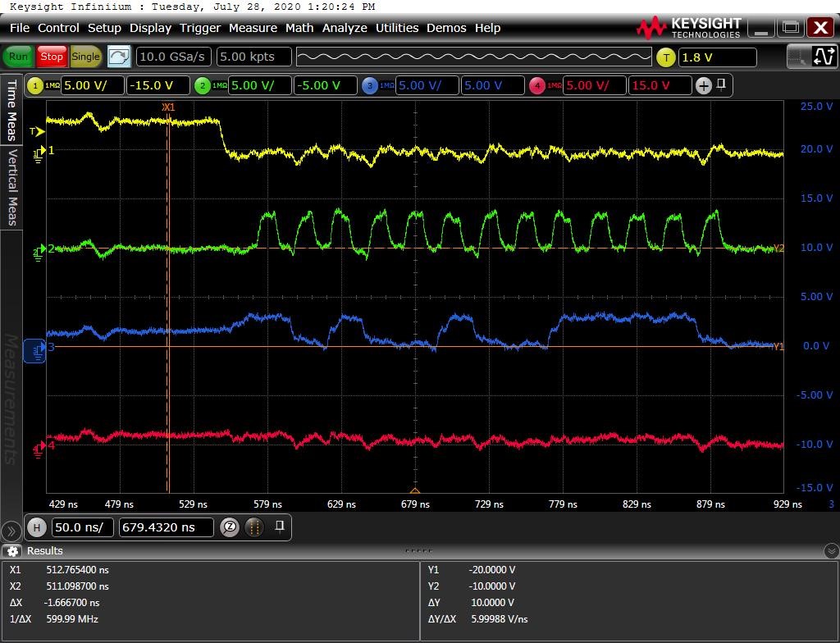Click channel 4 5.00 V/ scale field
840x643 pixels.
tap(594, 86)
